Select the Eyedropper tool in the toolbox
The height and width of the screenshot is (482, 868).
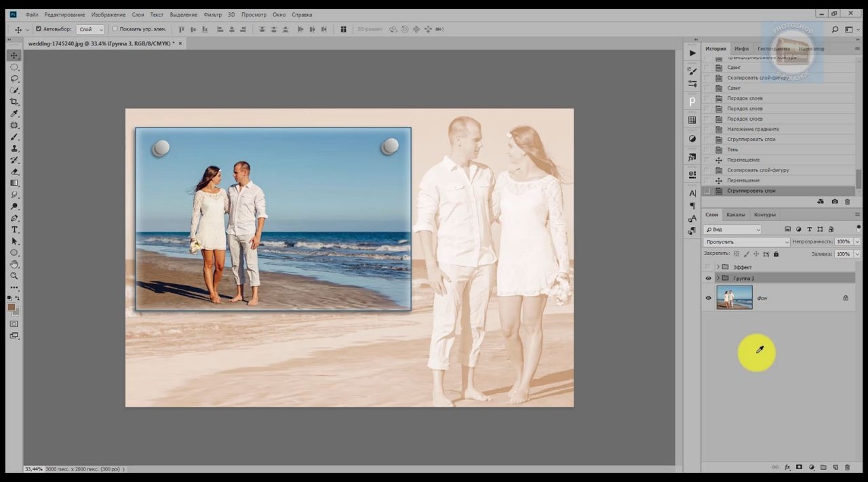click(x=14, y=113)
